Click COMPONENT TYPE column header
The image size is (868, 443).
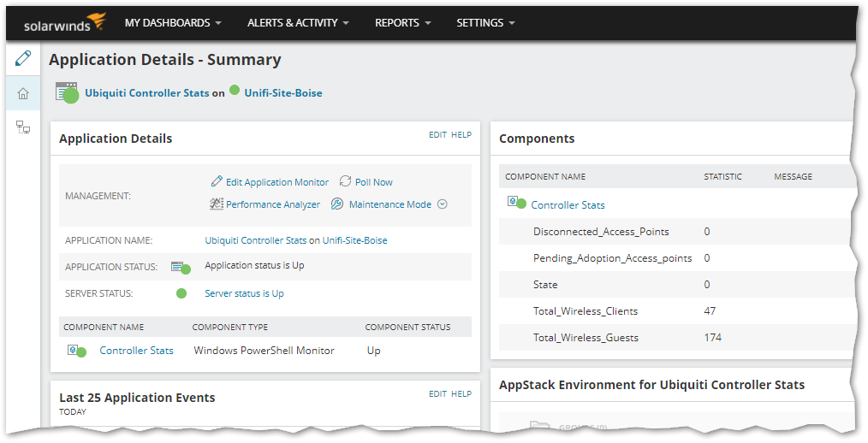click(230, 328)
